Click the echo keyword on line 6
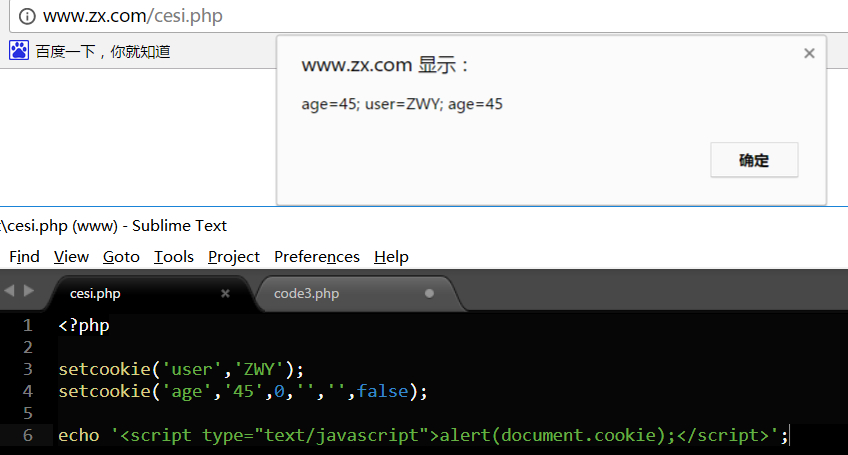 pyautogui.click(x=79, y=436)
